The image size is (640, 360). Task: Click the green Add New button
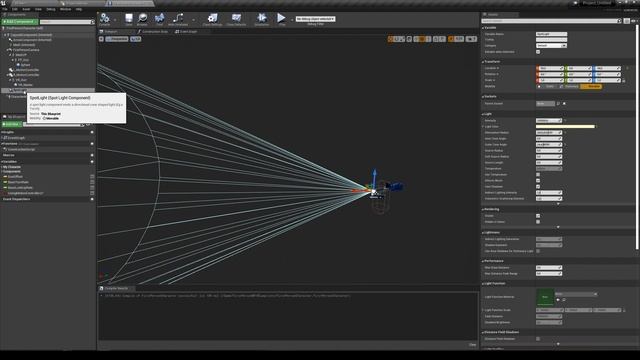(x=11, y=124)
